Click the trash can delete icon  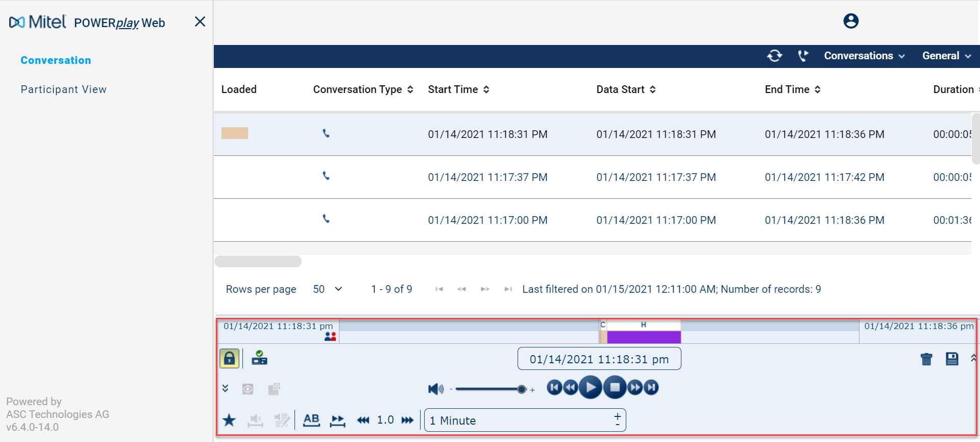click(926, 359)
